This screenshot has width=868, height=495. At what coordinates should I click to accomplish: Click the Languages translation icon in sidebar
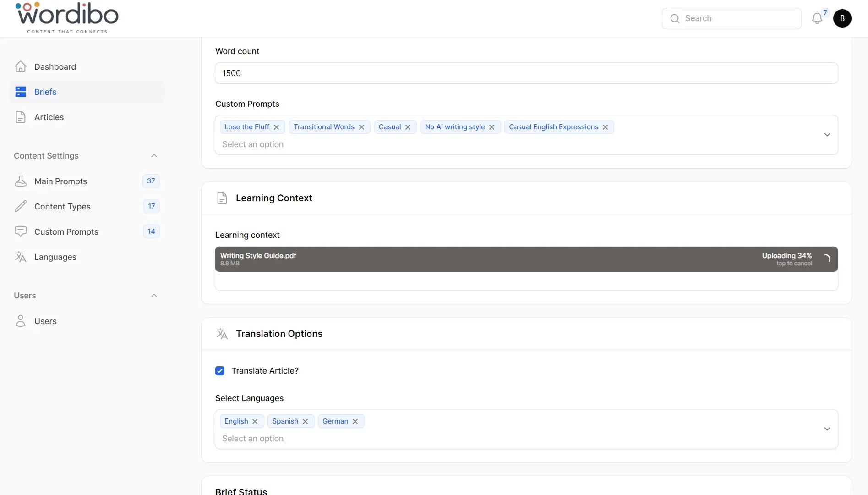coord(21,257)
